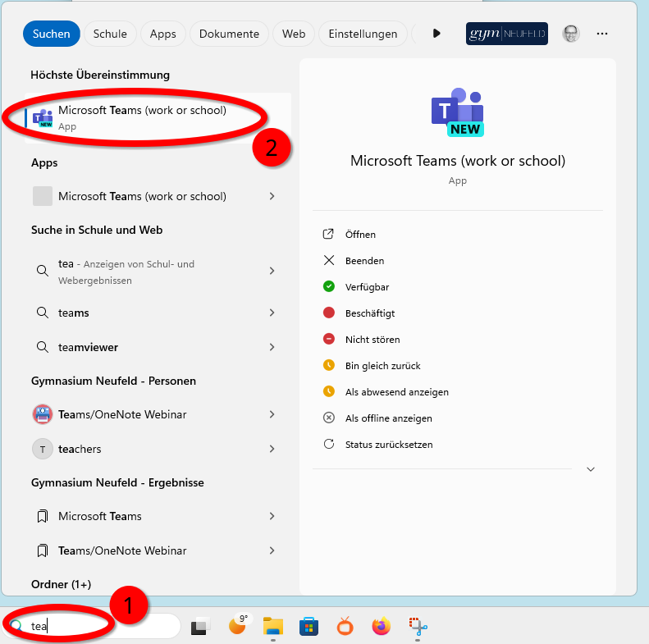Click the 'Nicht stören' label
Viewport: 649px width, 644px height.
point(372,340)
